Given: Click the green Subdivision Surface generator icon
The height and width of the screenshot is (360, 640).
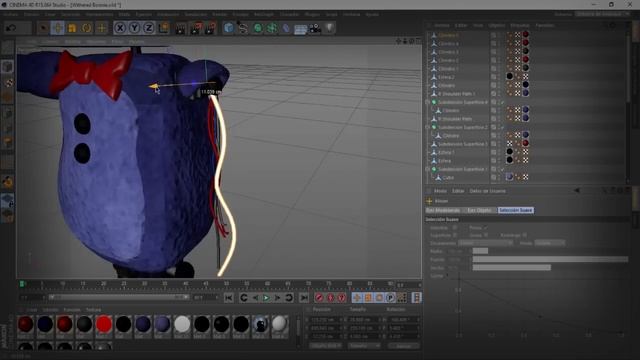Looking at the screenshot, I should click(x=258, y=28).
